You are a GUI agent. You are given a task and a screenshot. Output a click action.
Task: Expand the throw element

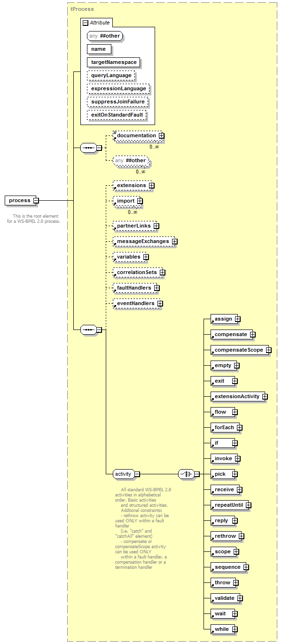[235, 583]
